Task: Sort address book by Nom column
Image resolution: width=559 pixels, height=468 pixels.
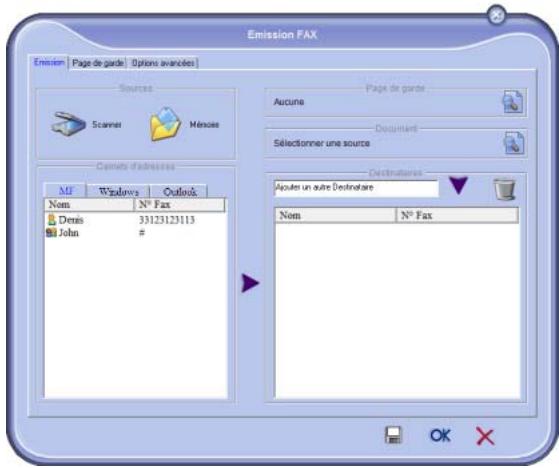Action: [89, 205]
